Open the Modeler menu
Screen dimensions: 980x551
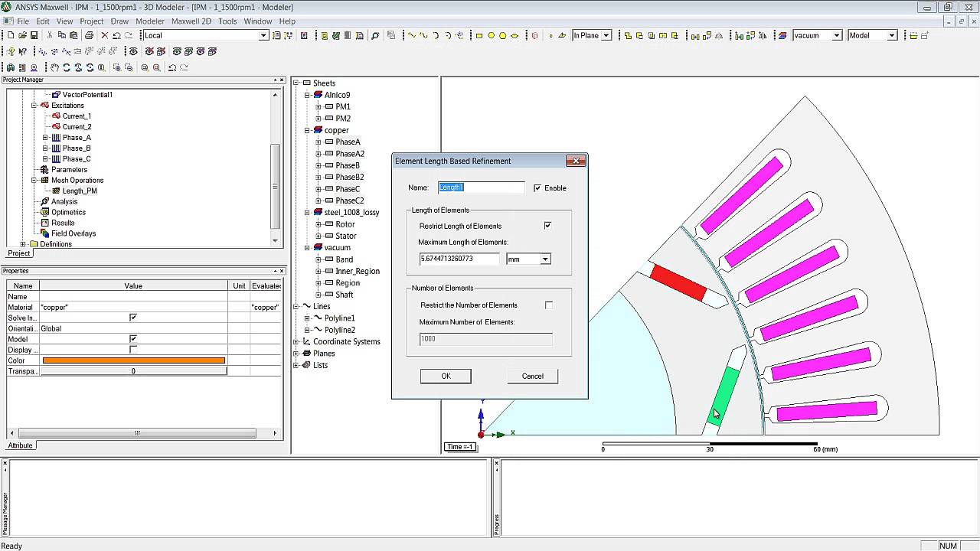click(150, 21)
